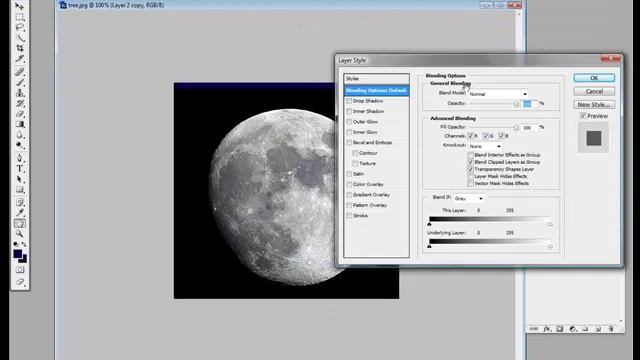Image resolution: width=640 pixels, height=360 pixels.
Task: Click the General Blending Opacity slider handle
Action: tap(516, 104)
